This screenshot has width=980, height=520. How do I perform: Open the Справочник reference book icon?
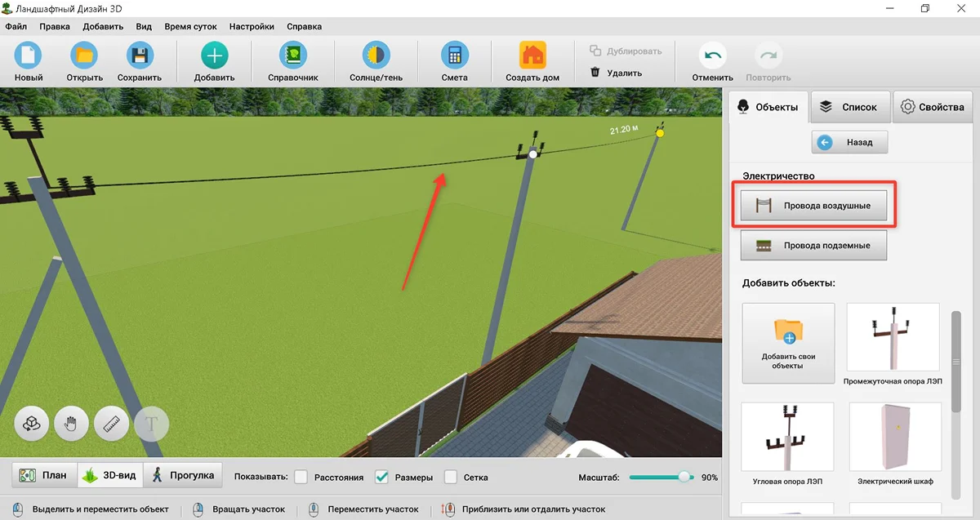pyautogui.click(x=292, y=56)
